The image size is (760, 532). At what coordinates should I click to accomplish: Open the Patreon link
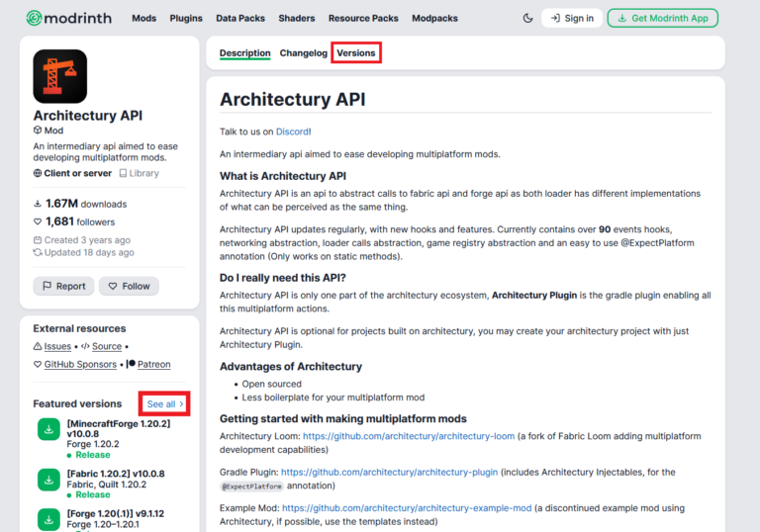pyautogui.click(x=153, y=364)
